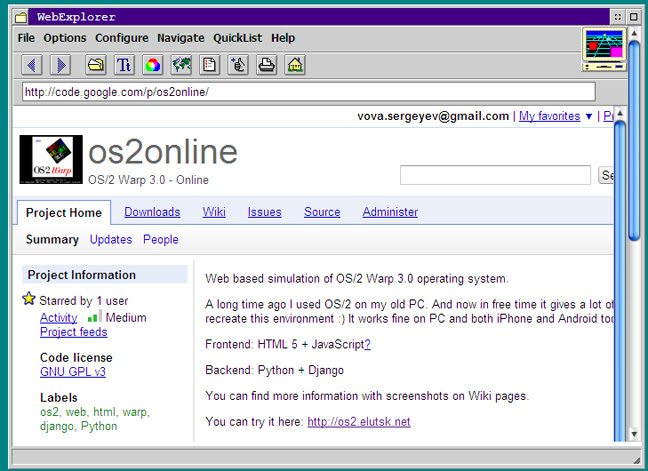Open the color wheel settings icon
Viewport: 648px width, 471px height.
click(152, 65)
